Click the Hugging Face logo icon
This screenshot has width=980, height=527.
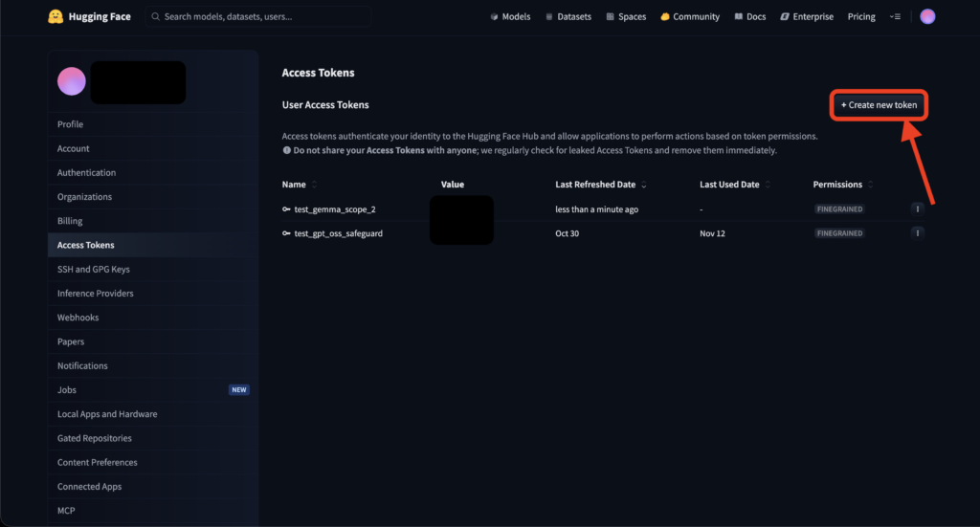(x=56, y=16)
